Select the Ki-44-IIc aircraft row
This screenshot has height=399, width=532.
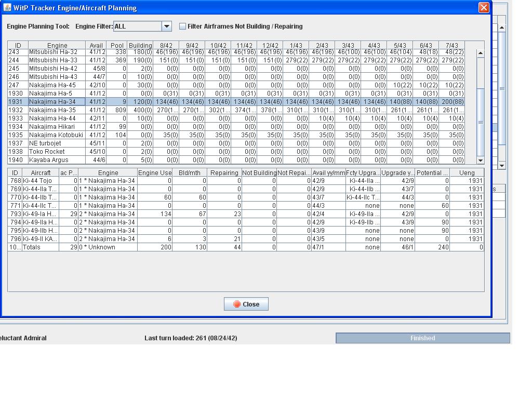point(246,206)
